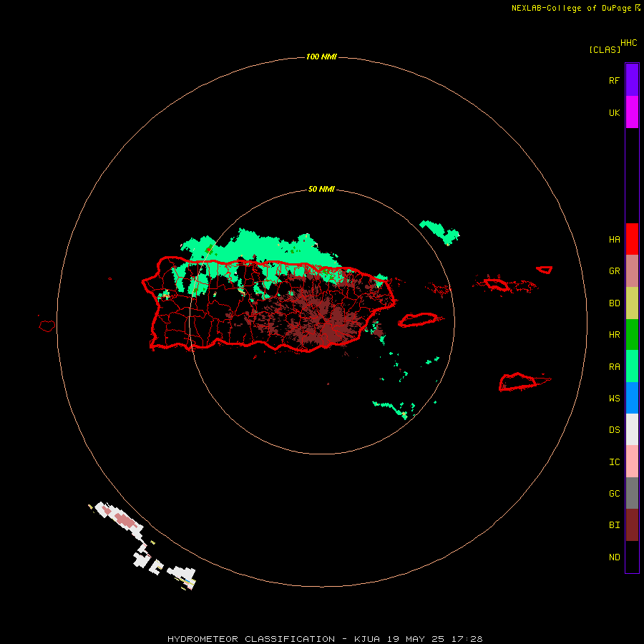644x644 pixels.
Task: Click the RA light green swatch
Action: (x=632, y=366)
